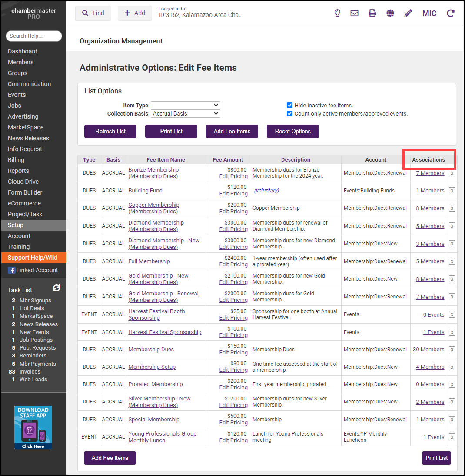
Task: Click the lightbulb icon in top bar
Action: [x=337, y=13]
